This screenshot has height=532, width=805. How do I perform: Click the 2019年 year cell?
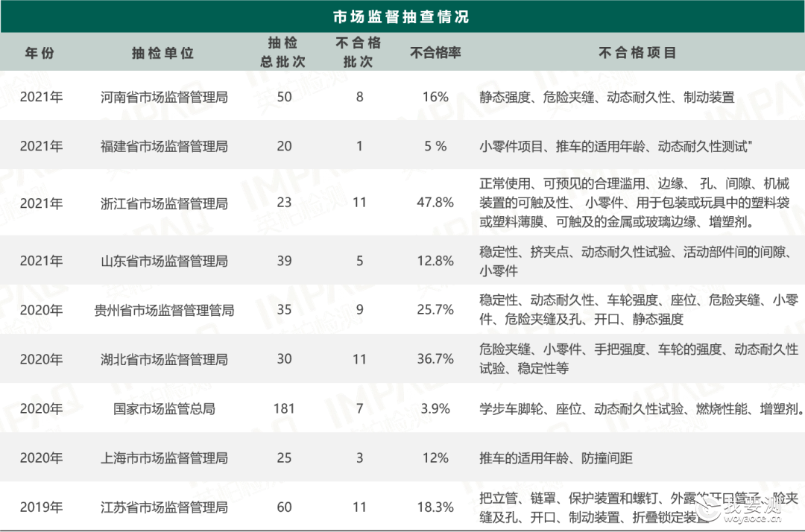click(41, 507)
